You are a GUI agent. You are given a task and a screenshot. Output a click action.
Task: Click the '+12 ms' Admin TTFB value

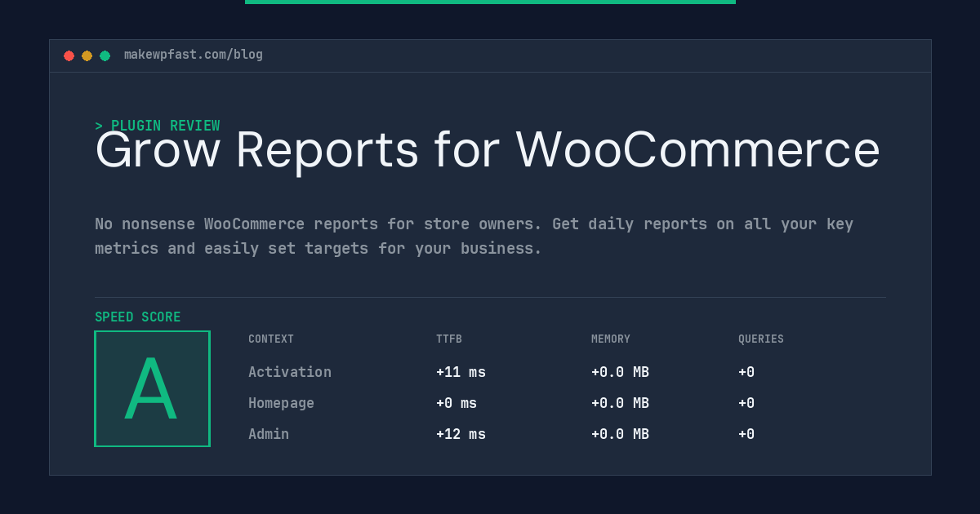[461, 434]
